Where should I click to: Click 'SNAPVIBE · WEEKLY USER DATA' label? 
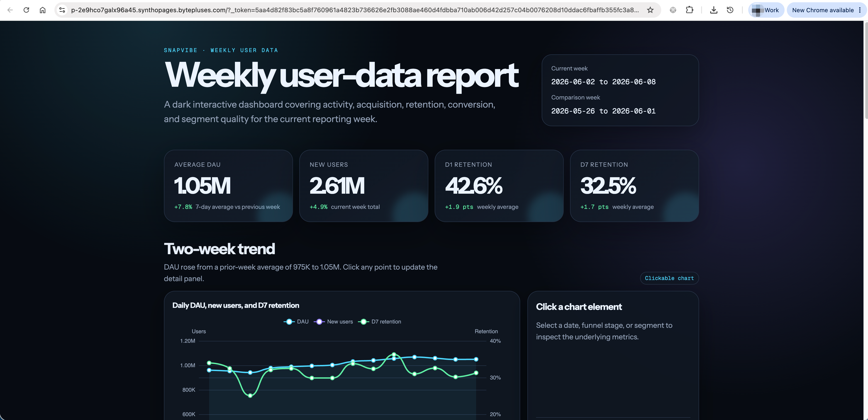(221, 50)
